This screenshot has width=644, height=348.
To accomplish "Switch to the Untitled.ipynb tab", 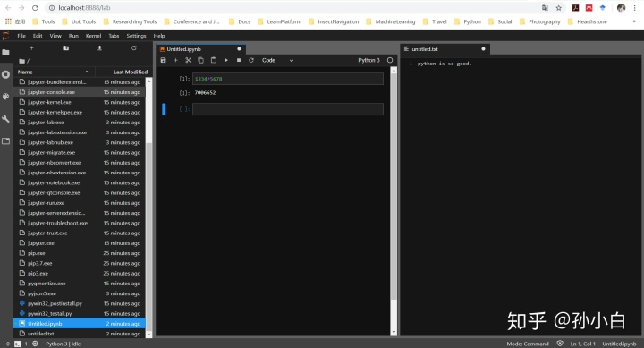I will click(x=200, y=49).
